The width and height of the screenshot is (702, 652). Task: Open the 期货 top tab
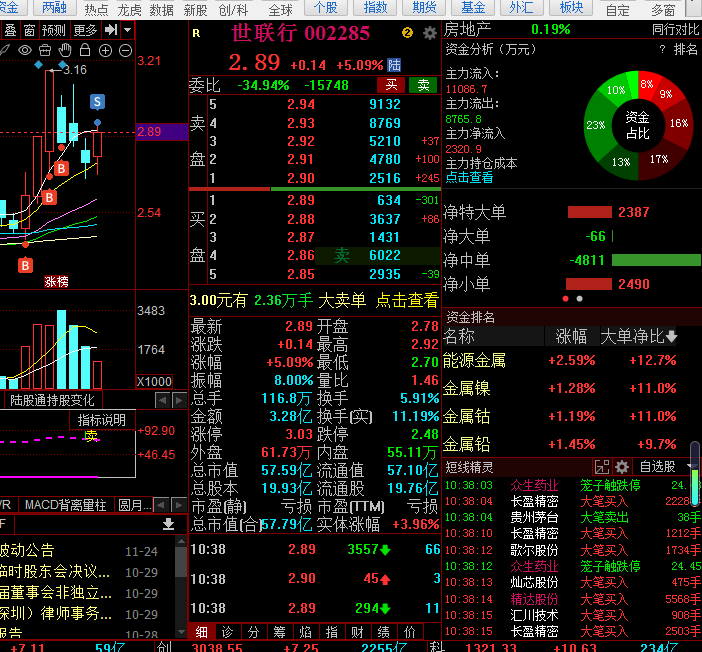[x=424, y=8]
